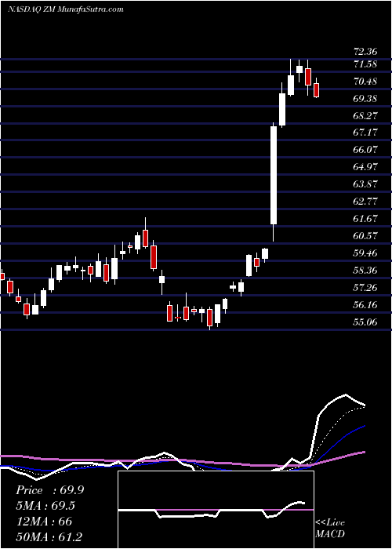Select the 55.06 price axis label

(365, 322)
